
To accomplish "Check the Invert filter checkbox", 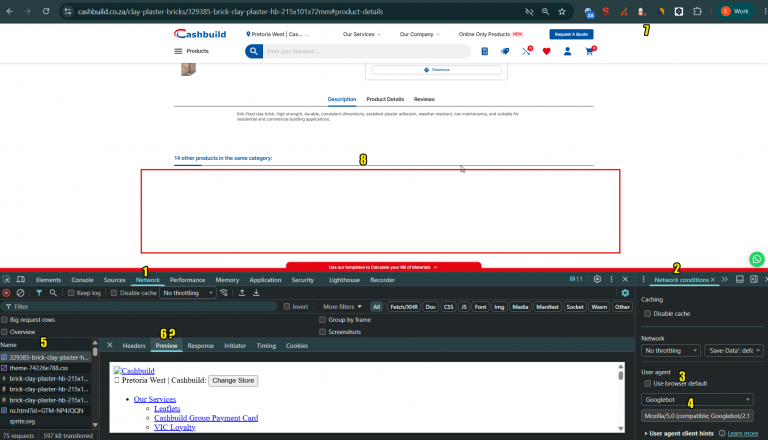I will click(287, 306).
